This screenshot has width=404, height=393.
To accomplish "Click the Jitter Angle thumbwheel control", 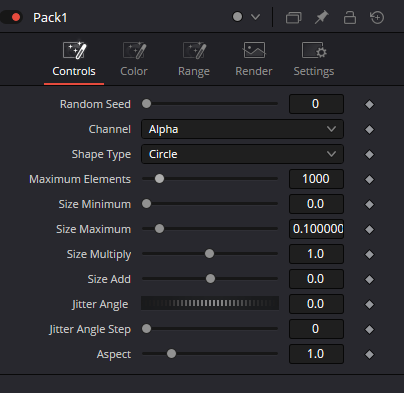I will pyautogui.click(x=210, y=303).
